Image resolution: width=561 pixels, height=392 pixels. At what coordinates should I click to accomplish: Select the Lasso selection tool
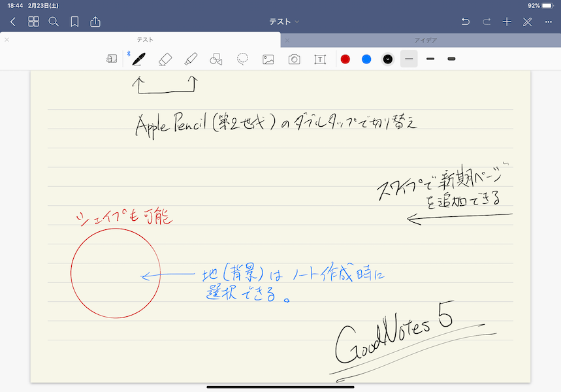(242, 59)
